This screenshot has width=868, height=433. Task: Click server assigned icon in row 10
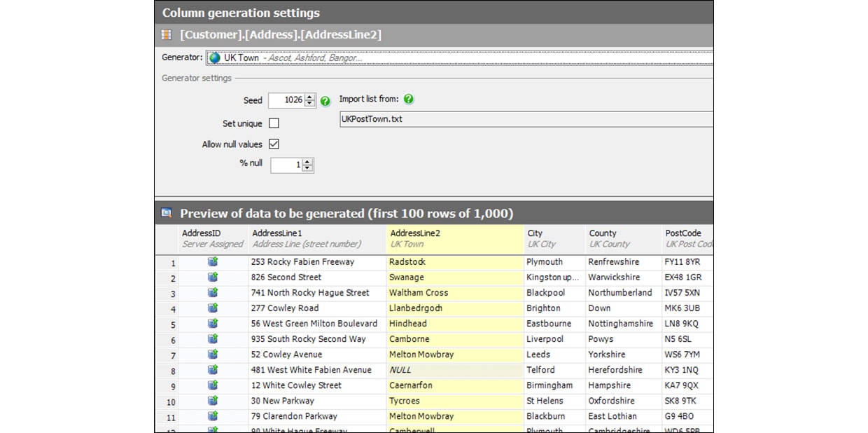[213, 400]
